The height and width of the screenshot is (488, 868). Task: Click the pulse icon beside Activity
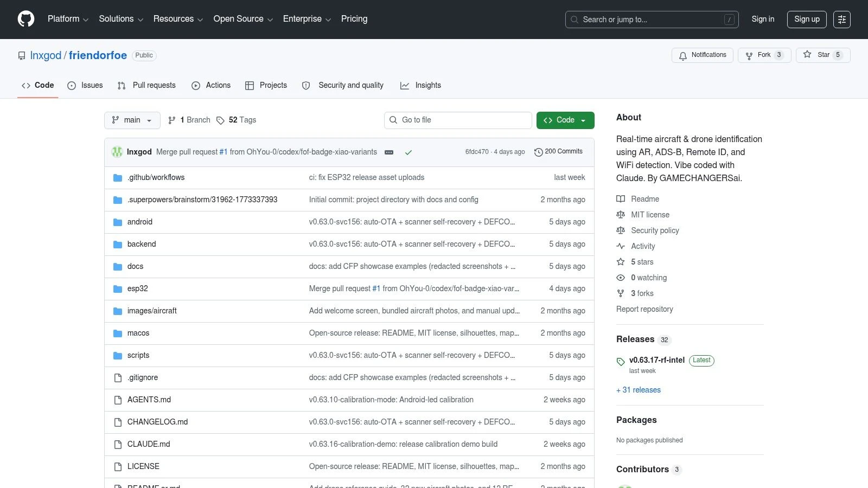[x=621, y=246]
